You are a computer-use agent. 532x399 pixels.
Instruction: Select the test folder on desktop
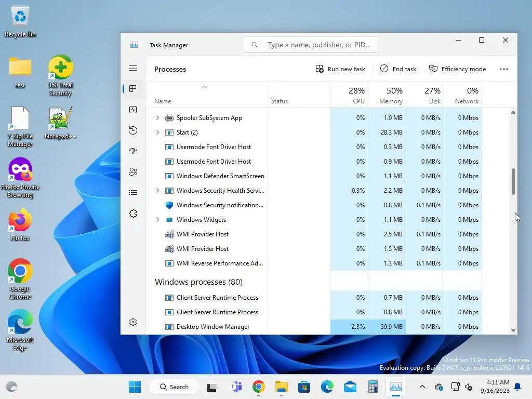click(20, 72)
